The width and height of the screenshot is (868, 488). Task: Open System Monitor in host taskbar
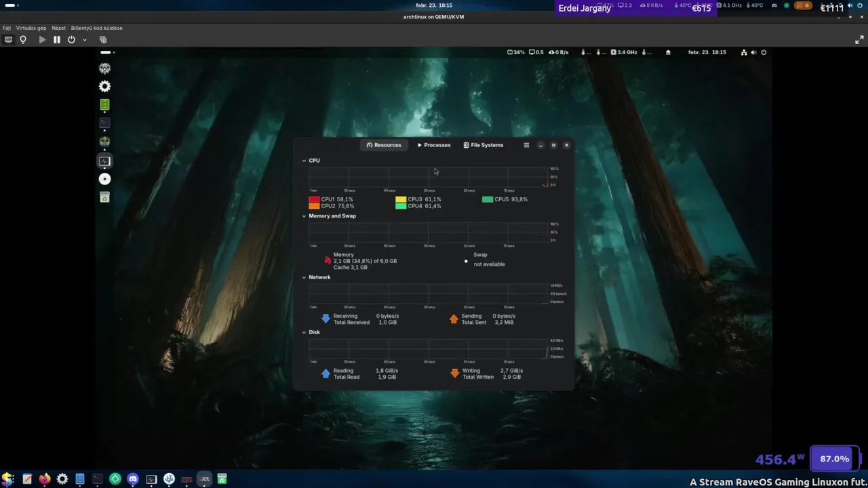point(151,479)
